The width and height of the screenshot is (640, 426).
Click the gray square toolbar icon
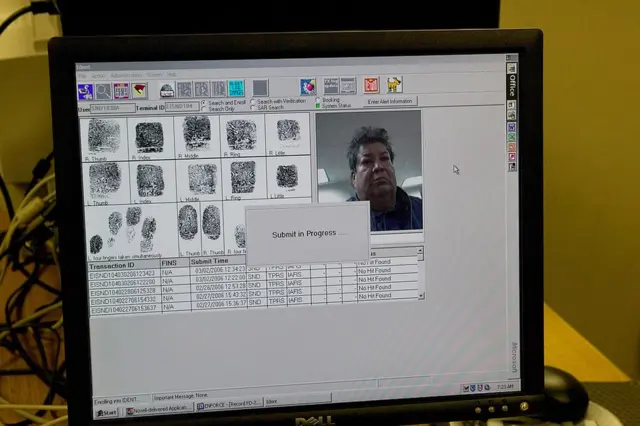point(260,88)
